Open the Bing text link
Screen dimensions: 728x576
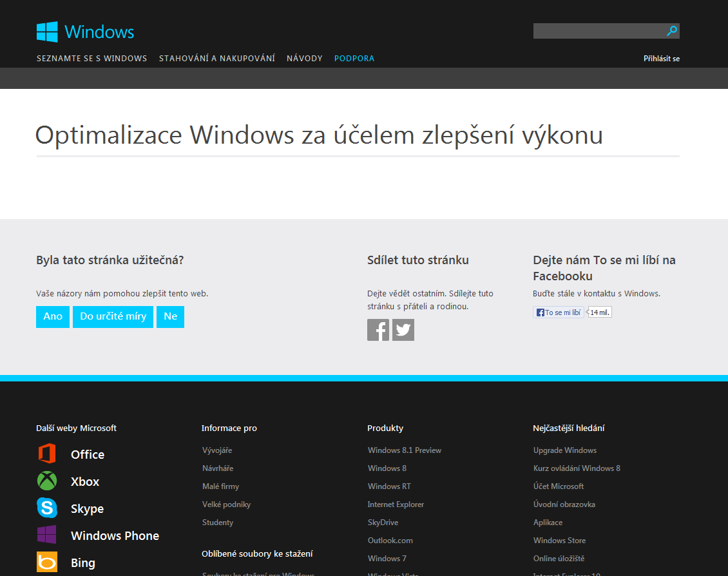(83, 563)
